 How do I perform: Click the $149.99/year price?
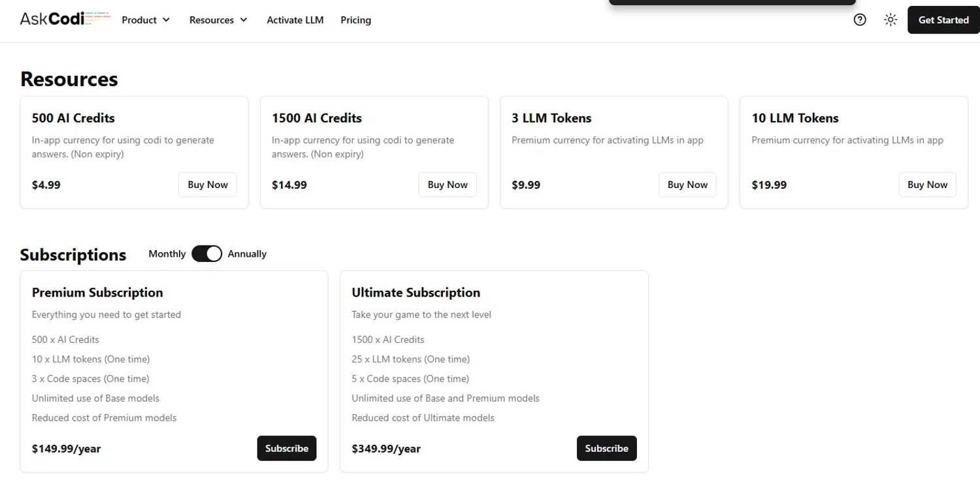(x=66, y=449)
